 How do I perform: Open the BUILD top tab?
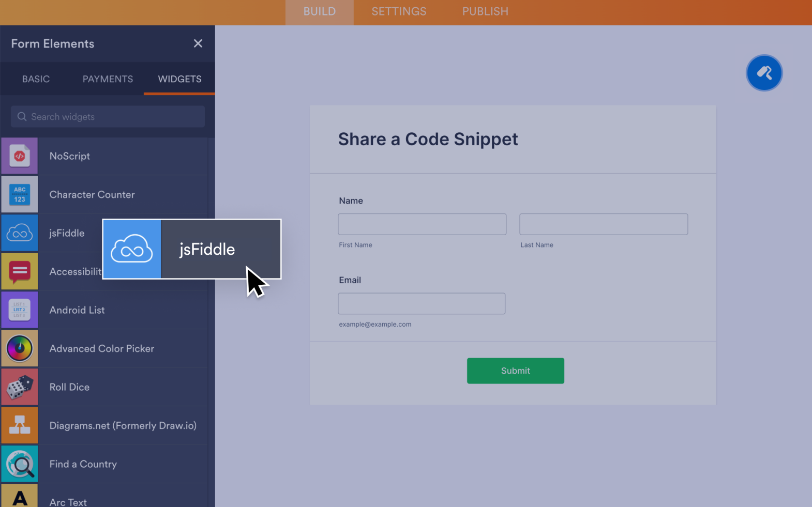pyautogui.click(x=320, y=11)
